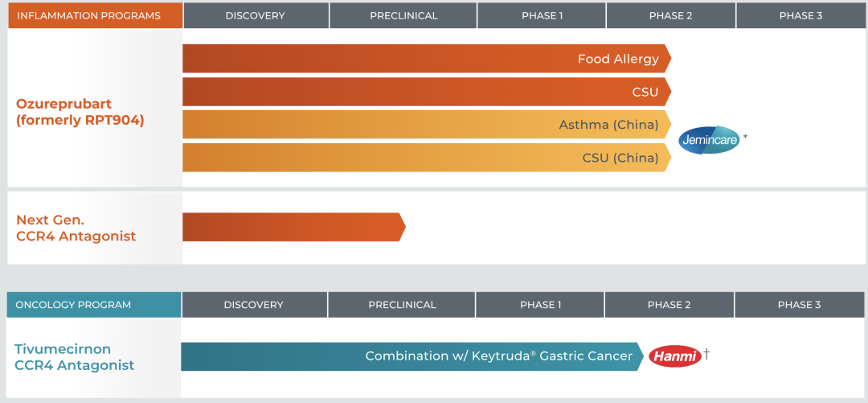Click Phase 1 header in the Oncology Program row
This screenshot has height=403, width=868.
(x=540, y=305)
